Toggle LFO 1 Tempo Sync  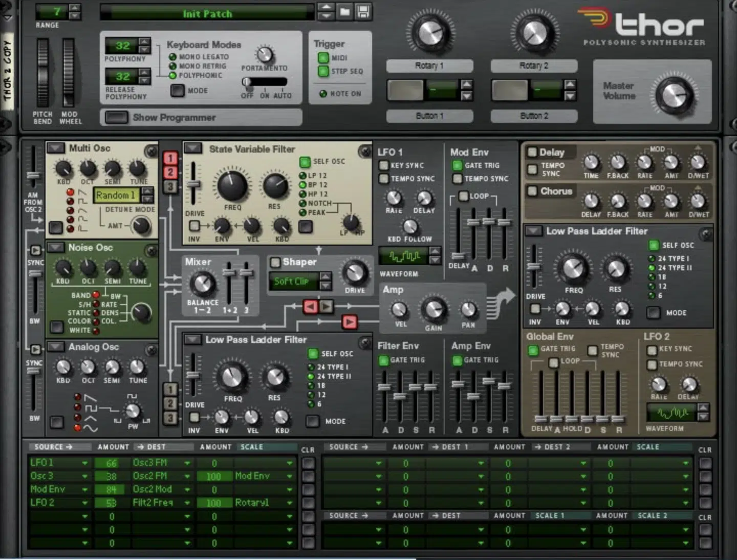coord(383,179)
